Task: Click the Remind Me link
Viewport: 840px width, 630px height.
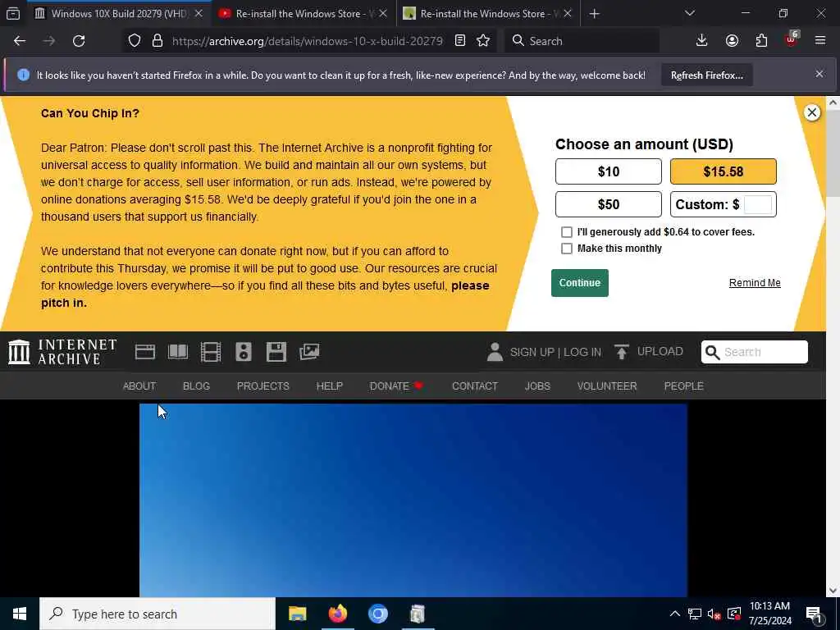Action: click(755, 283)
